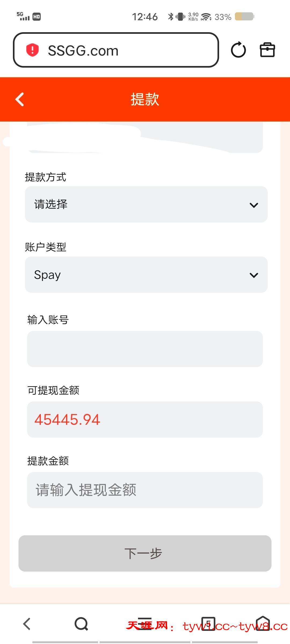Click chevron next to 请选择
The width and height of the screenshot is (290, 644).
254,205
